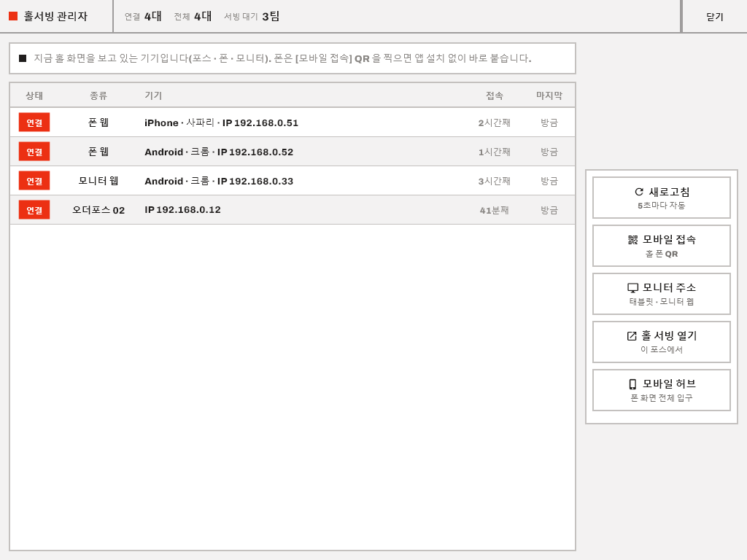This screenshot has width=747, height=560.
Task: Click the 마지막 column header
Action: pos(549,96)
